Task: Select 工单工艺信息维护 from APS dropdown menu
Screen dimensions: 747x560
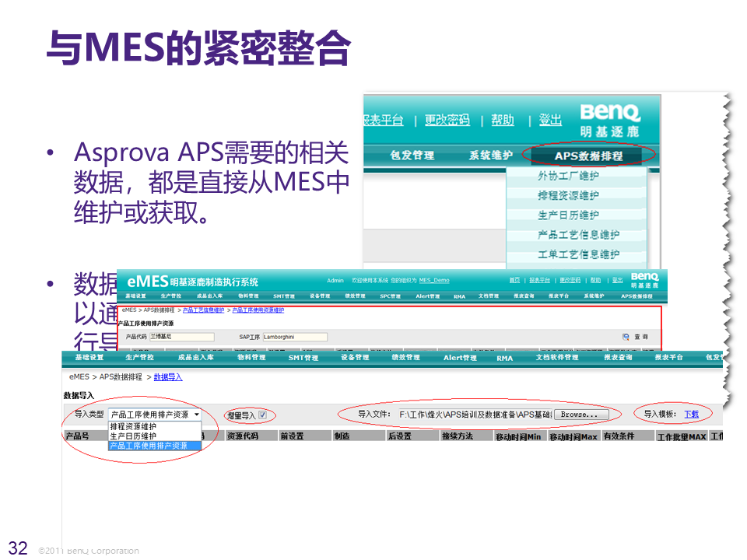Action: click(x=578, y=254)
